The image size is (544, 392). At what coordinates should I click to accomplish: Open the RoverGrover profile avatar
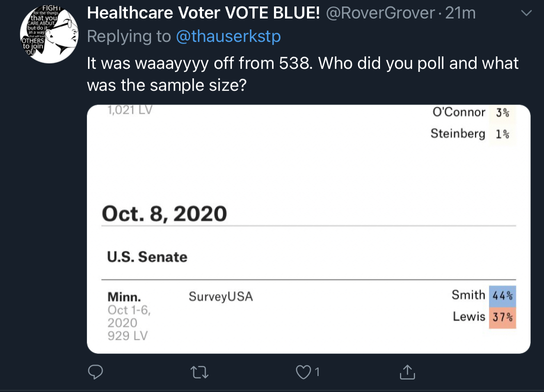pos(49,34)
